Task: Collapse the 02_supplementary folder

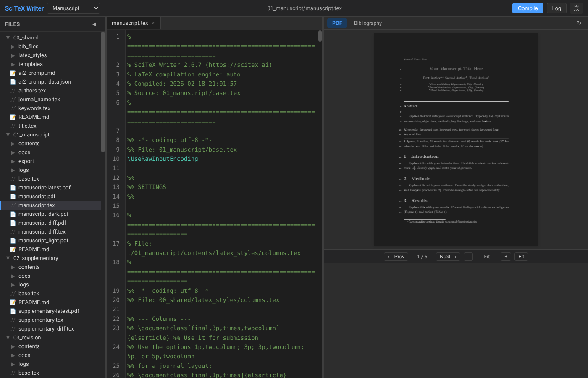Action: click(x=8, y=258)
